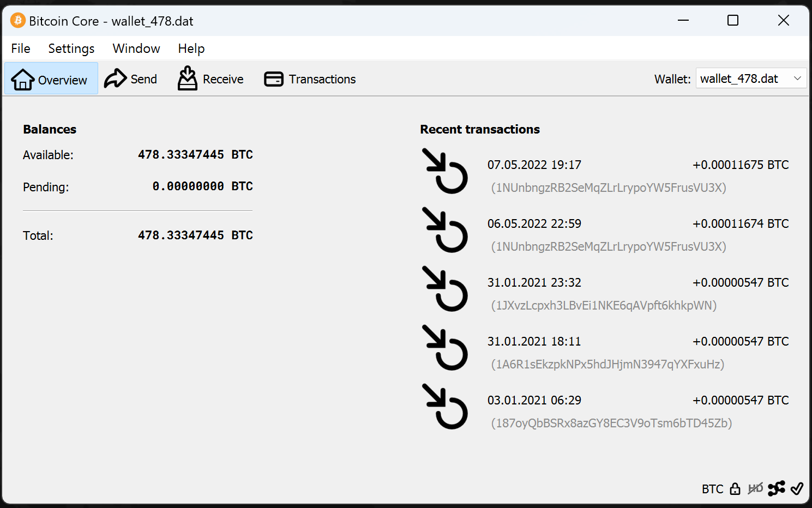Click incoming icon for 06.05.2022 22:59 transaction
The width and height of the screenshot is (812, 508).
point(444,230)
